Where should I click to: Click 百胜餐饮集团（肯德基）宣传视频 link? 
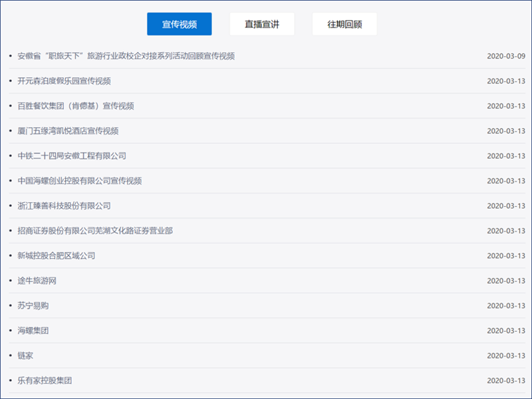[76, 106]
